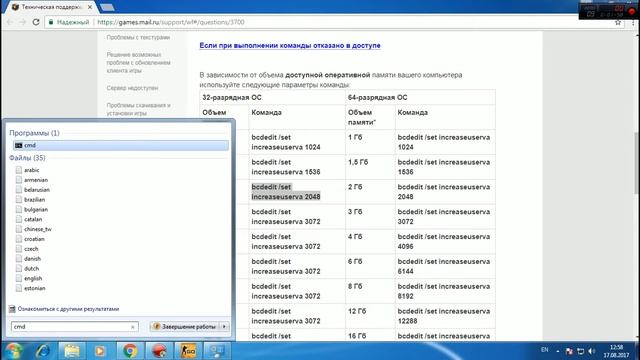Click the browser reload button
Image resolution: width=640 pixels, height=360 pixels.
click(36, 22)
